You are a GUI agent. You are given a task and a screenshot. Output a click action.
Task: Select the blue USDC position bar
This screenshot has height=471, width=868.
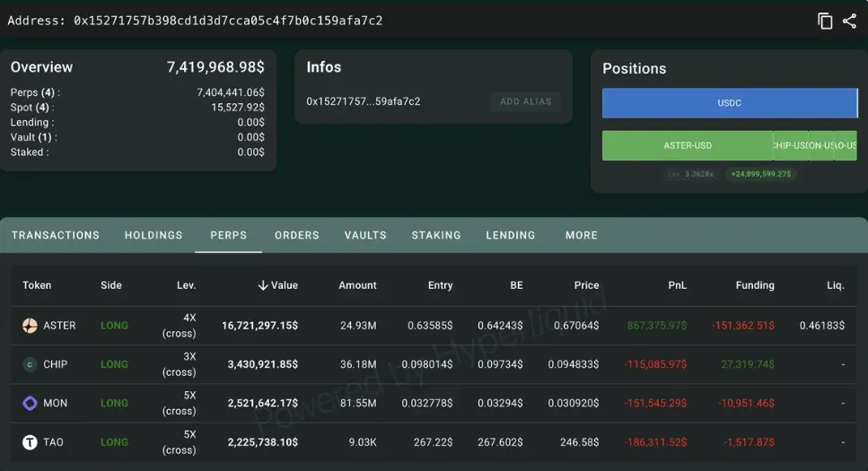(x=730, y=103)
